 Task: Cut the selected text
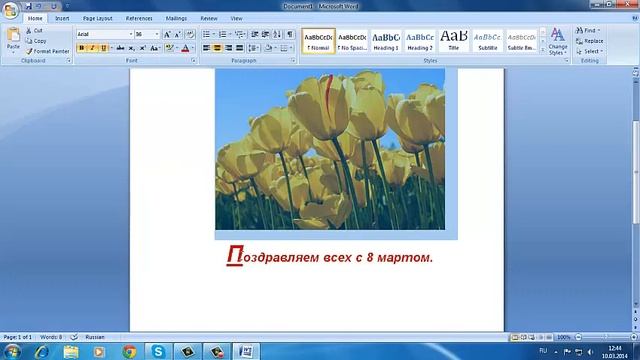coord(34,31)
